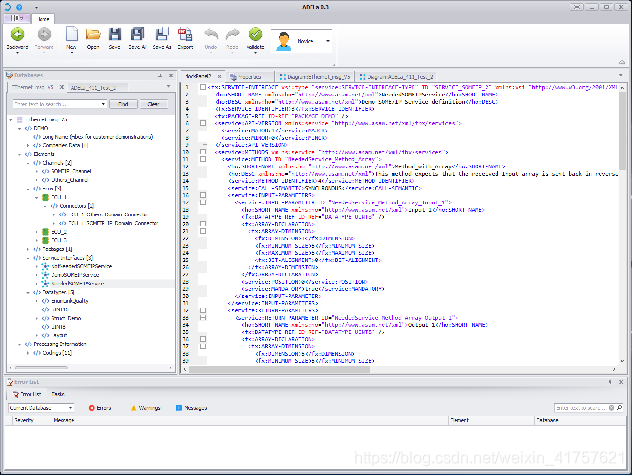Switch to the Tasks tab in bottom panel
The width and height of the screenshot is (633, 476).
point(59,395)
